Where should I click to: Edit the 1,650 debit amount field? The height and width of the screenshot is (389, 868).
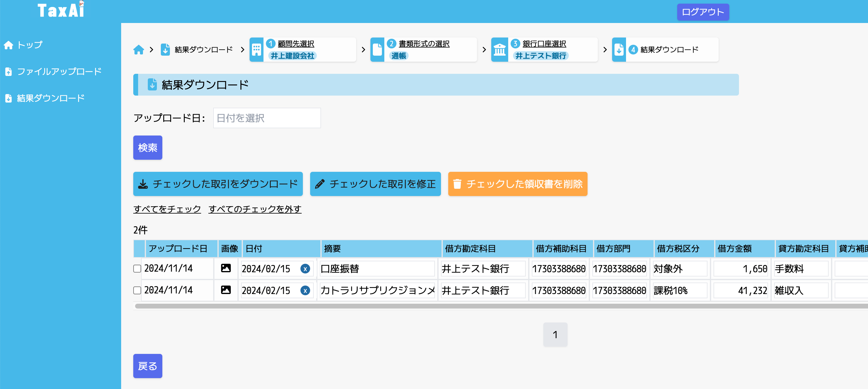point(740,269)
